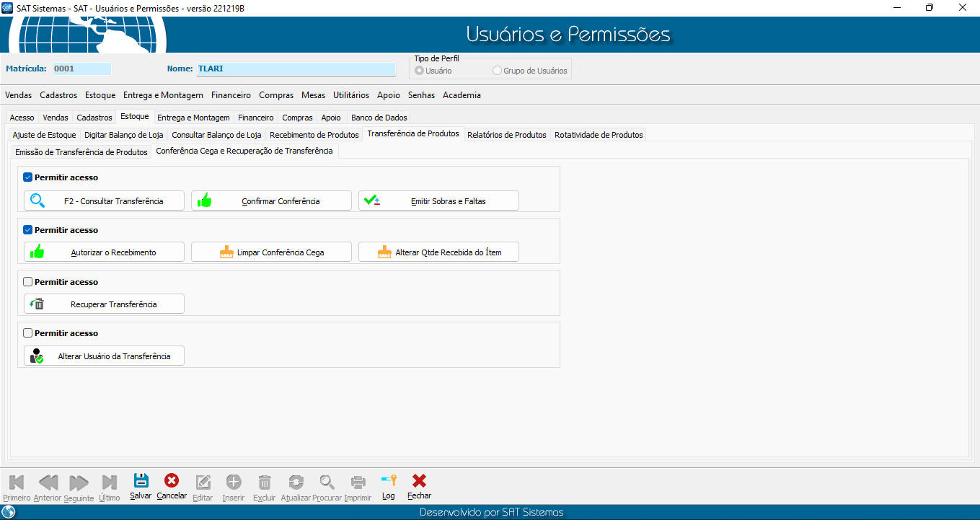
Task: Click the red Fechar X icon
Action: tap(419, 481)
